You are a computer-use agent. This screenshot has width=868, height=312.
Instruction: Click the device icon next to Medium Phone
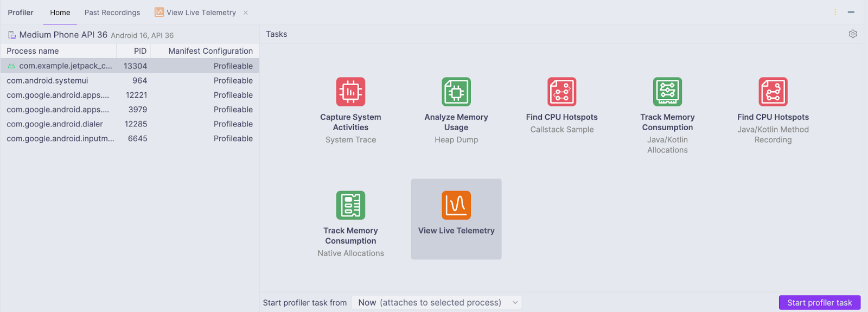point(12,35)
